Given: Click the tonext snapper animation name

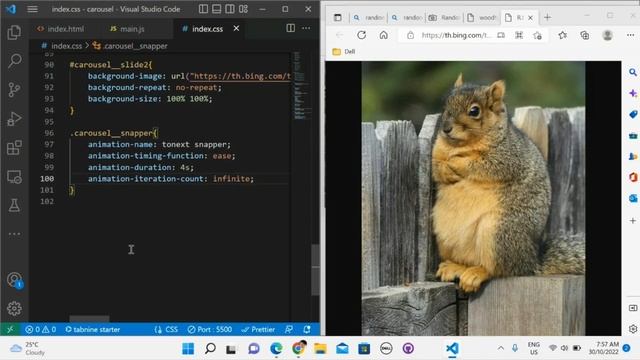Looking at the screenshot, I should click(x=194, y=144).
